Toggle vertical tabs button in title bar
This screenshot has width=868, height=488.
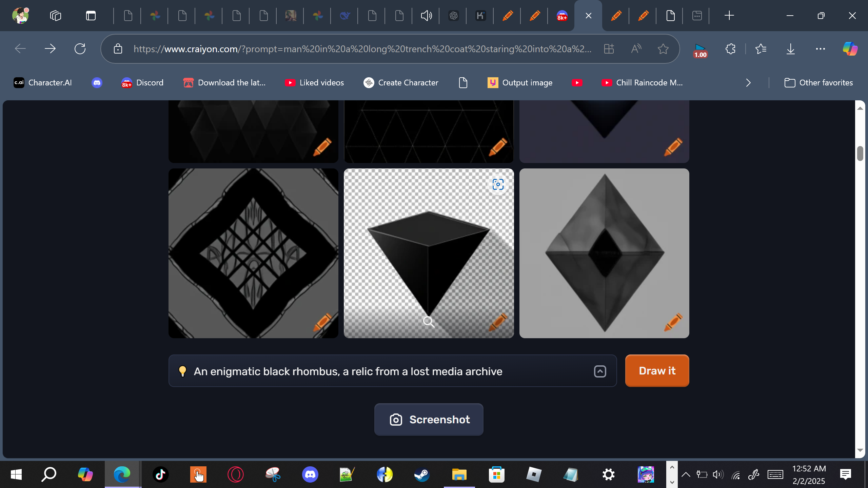[x=91, y=16]
